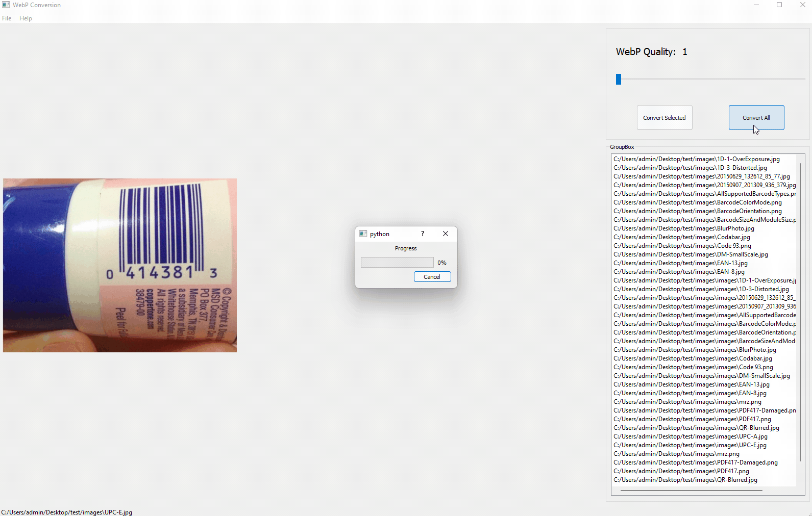The height and width of the screenshot is (516, 812).
Task: Click the WebP Quality slider handle
Action: pos(618,79)
